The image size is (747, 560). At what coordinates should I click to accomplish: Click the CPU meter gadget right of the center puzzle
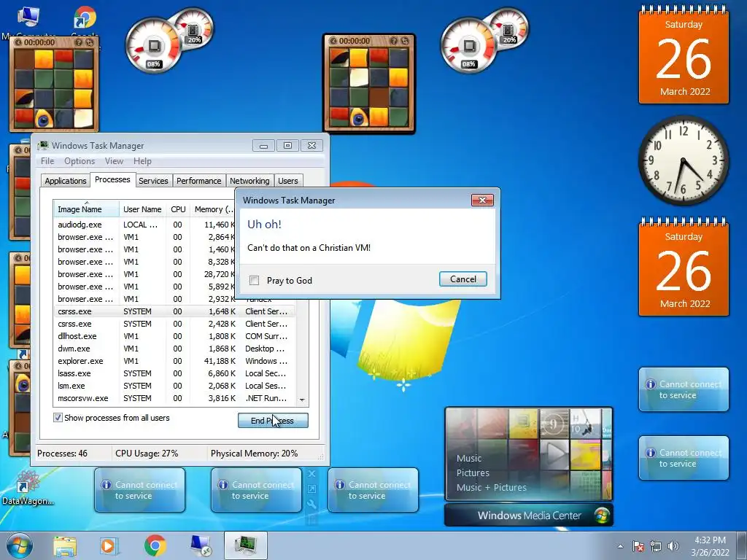click(x=469, y=46)
